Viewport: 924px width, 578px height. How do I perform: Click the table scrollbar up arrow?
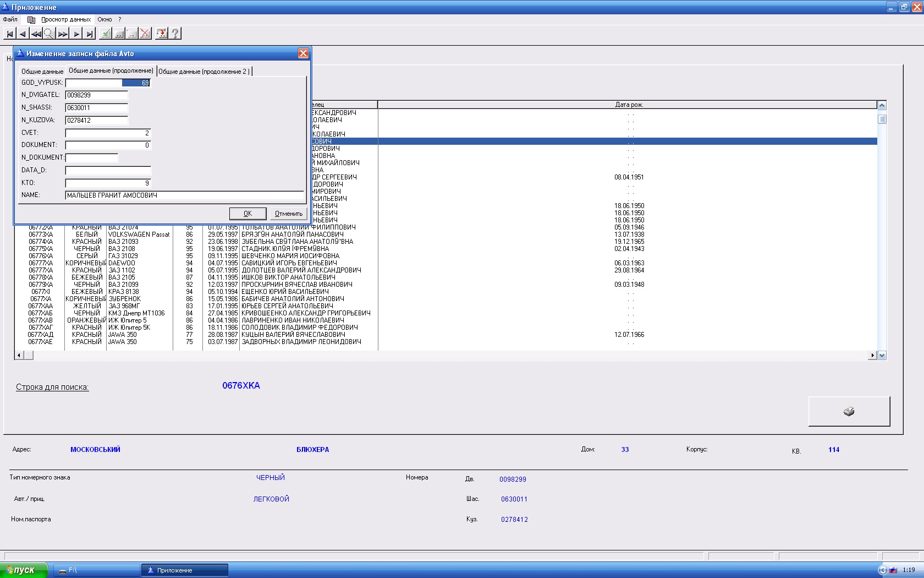[882, 106]
